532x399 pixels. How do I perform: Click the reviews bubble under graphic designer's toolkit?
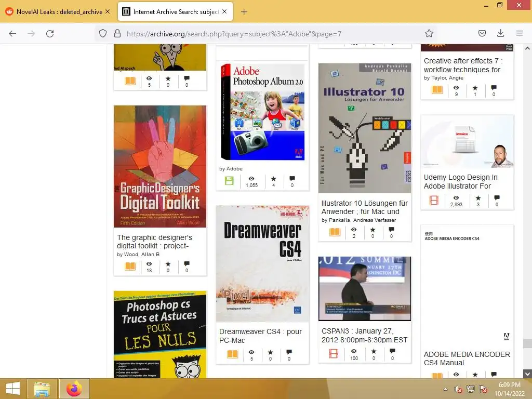(x=187, y=264)
